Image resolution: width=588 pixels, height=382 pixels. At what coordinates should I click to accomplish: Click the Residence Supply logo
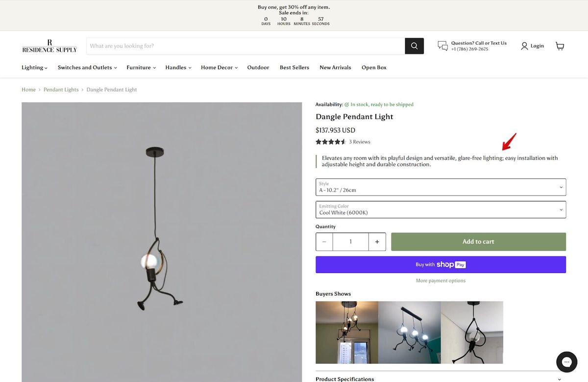pyautogui.click(x=49, y=46)
